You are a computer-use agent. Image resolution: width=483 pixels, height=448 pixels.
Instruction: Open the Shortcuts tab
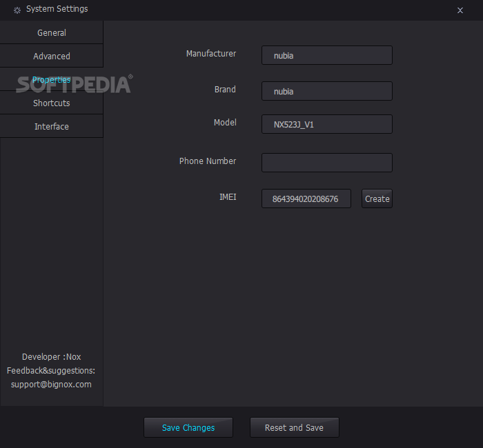[x=52, y=103]
